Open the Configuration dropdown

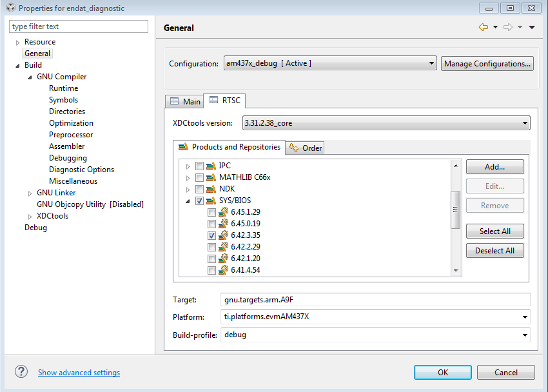click(x=330, y=63)
